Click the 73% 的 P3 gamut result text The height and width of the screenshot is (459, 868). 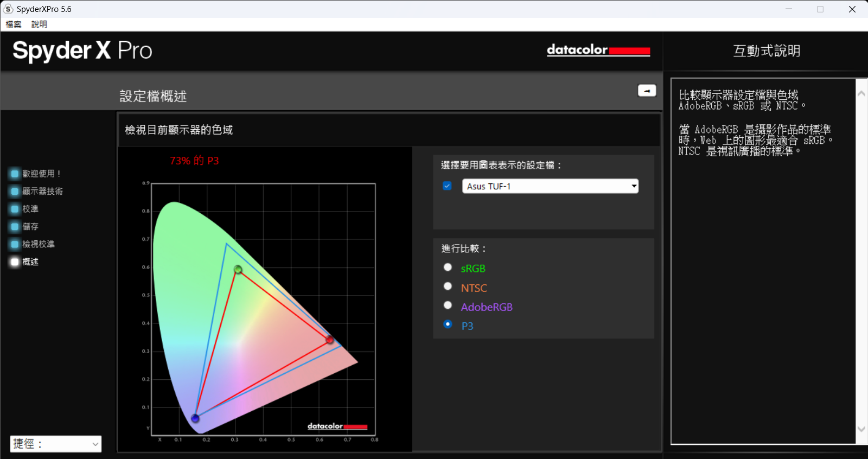[194, 161]
